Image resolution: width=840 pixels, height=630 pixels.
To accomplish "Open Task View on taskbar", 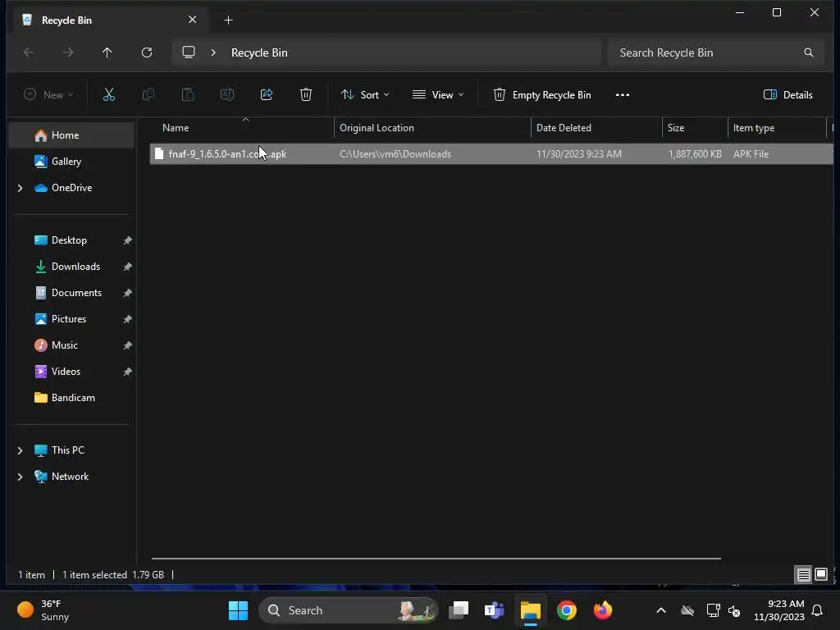I will click(459, 610).
